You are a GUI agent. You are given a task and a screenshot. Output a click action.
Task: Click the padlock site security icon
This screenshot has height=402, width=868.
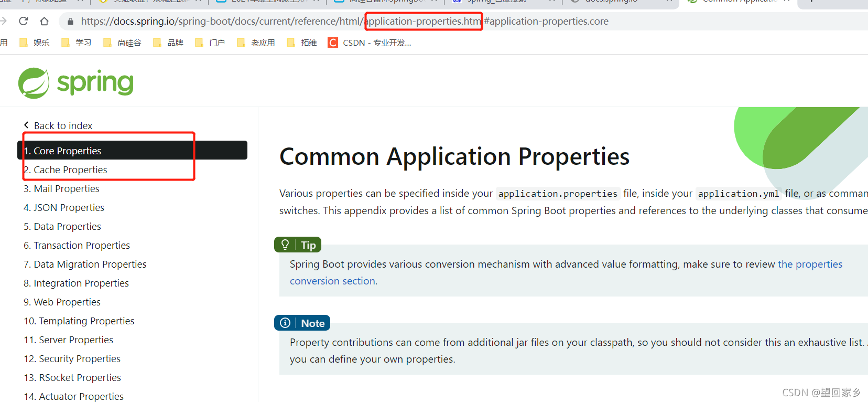pos(70,22)
